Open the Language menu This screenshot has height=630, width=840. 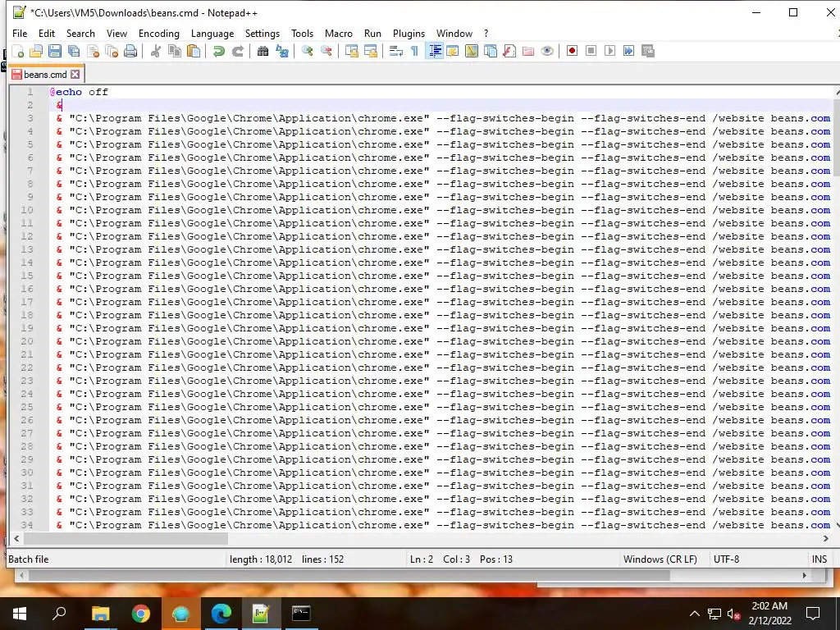pyautogui.click(x=212, y=33)
